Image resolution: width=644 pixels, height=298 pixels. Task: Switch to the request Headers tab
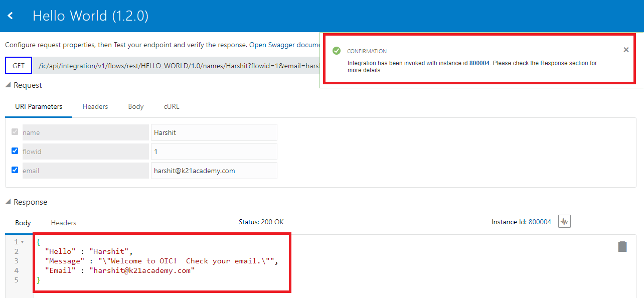(x=95, y=107)
